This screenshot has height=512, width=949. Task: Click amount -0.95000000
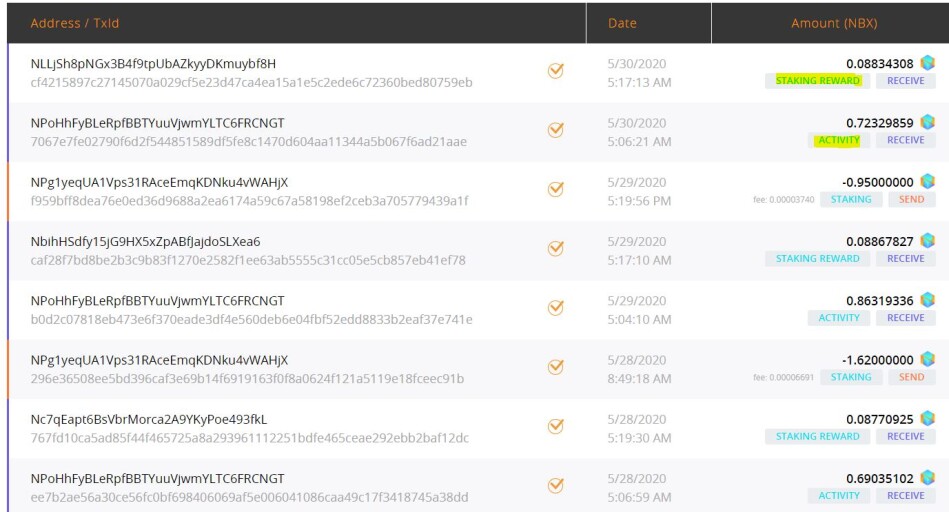[x=878, y=182]
